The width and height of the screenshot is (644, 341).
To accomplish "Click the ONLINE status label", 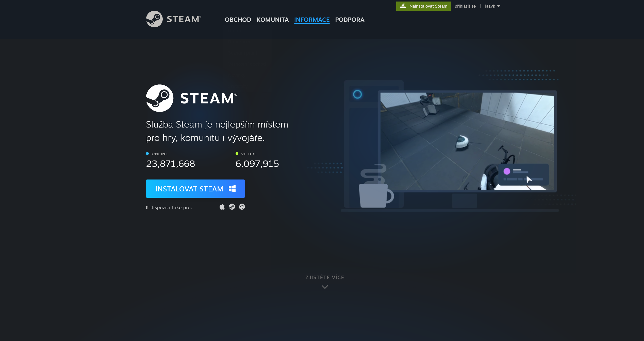I will [x=160, y=154].
